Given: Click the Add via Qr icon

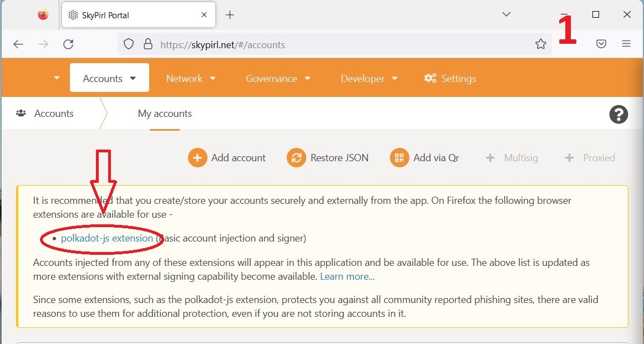Looking at the screenshot, I should point(399,158).
